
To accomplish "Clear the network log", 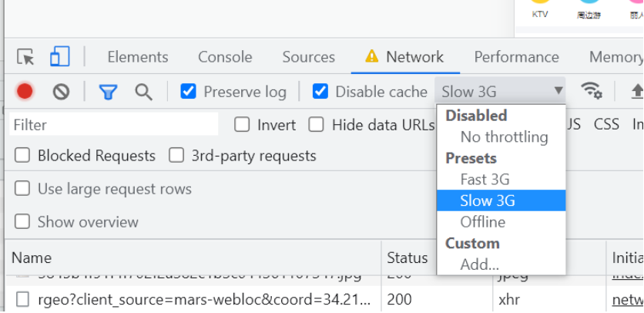I will 61,92.
